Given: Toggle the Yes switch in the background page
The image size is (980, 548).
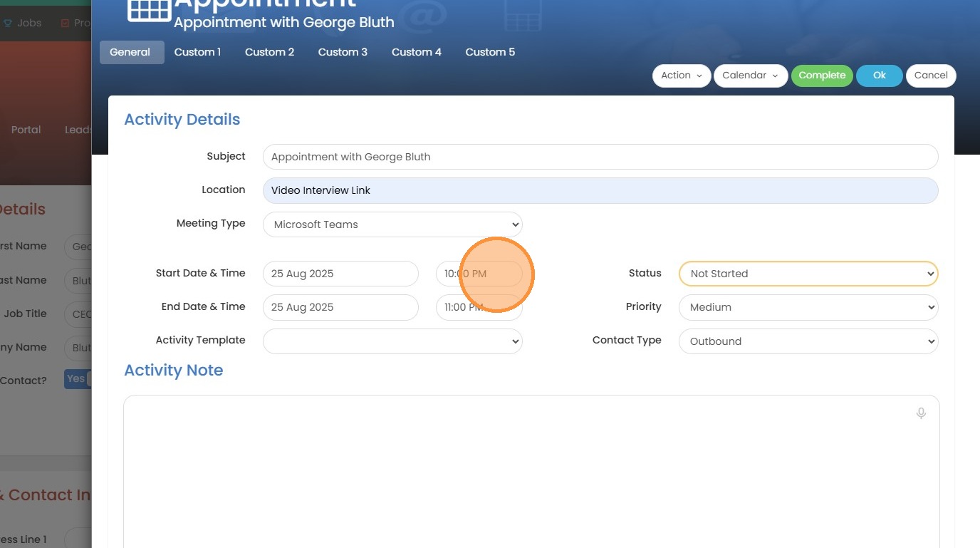Looking at the screenshot, I should point(78,379).
